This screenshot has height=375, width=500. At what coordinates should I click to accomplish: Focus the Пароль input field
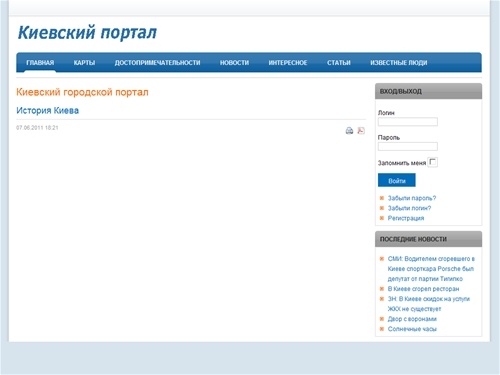click(408, 147)
